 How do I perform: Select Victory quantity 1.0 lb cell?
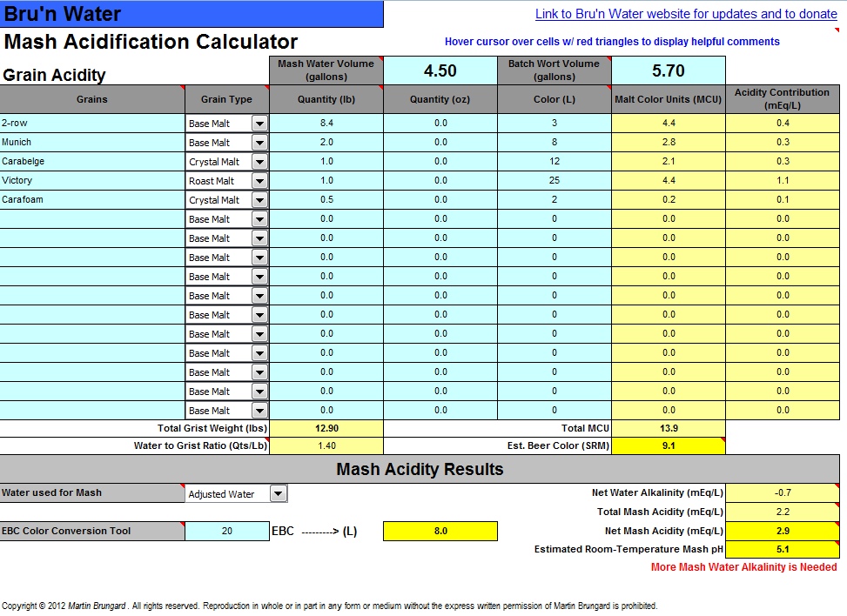tap(326, 181)
